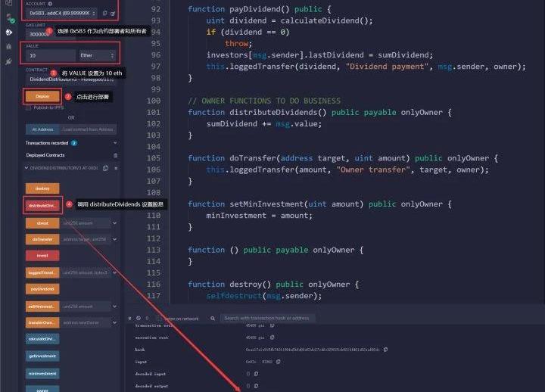
Task: Expand the doTransfer function parameters
Action: (114, 239)
